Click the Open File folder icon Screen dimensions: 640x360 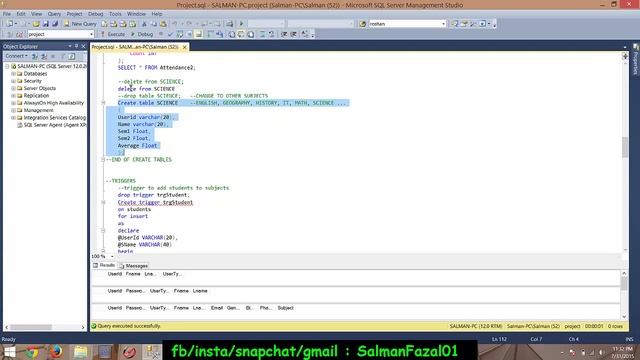[x=36, y=24]
